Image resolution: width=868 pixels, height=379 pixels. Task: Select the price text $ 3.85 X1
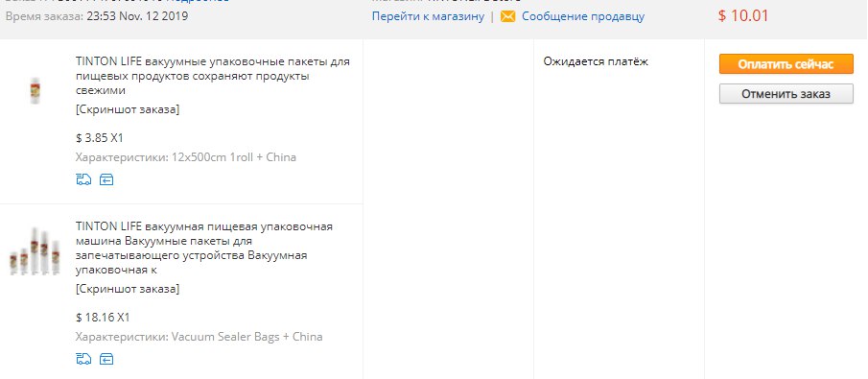[x=100, y=138]
